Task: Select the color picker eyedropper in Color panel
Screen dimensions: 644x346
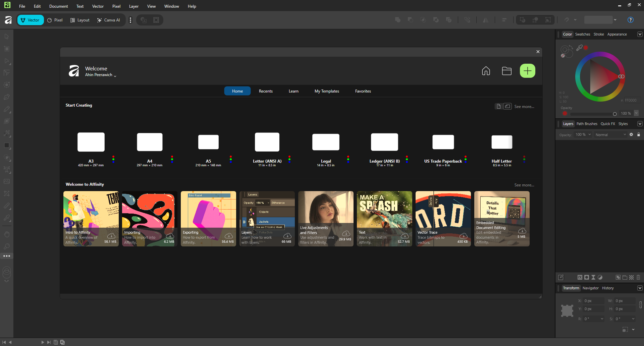Action: [x=579, y=48]
